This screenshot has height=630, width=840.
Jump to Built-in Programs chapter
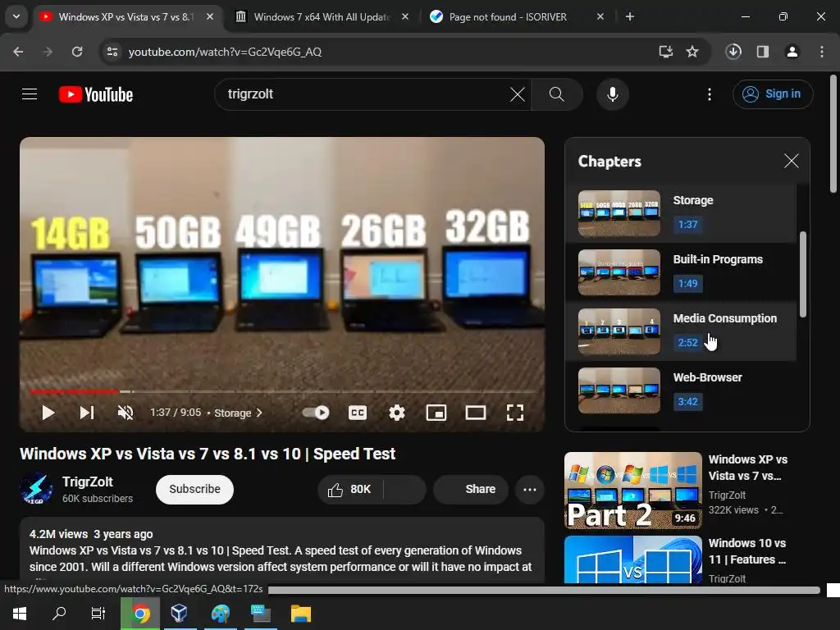680,272
